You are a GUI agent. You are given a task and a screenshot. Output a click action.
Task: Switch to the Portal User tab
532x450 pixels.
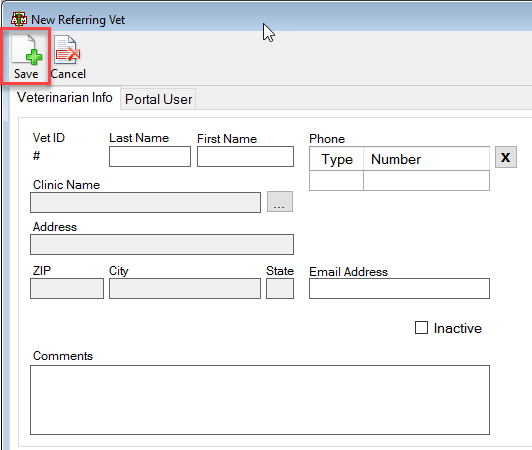point(158,99)
